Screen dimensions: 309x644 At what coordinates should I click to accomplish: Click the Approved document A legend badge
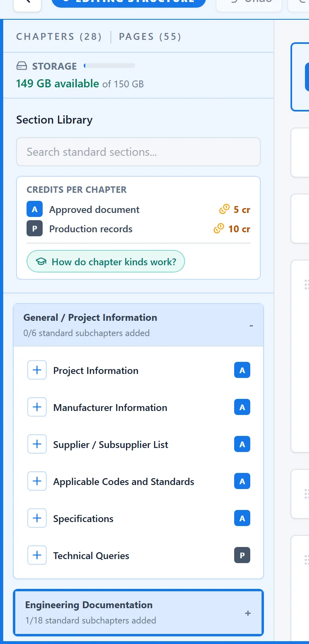(x=35, y=209)
